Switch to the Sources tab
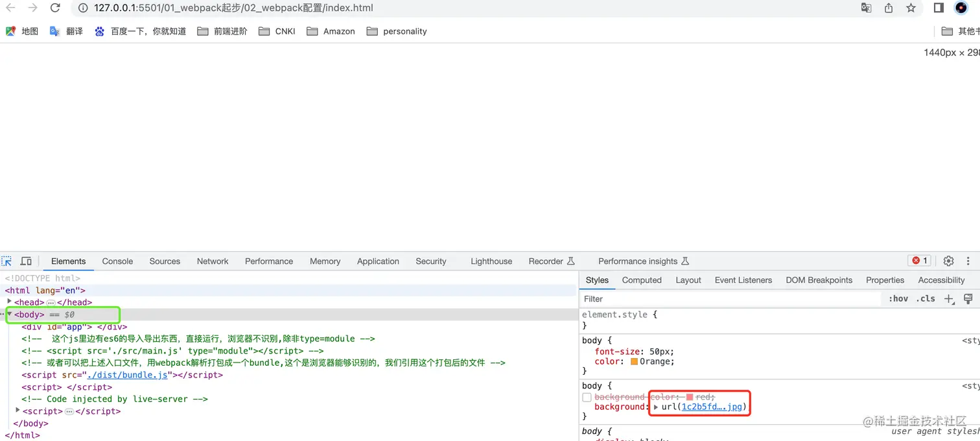This screenshot has width=980, height=441. click(x=165, y=261)
